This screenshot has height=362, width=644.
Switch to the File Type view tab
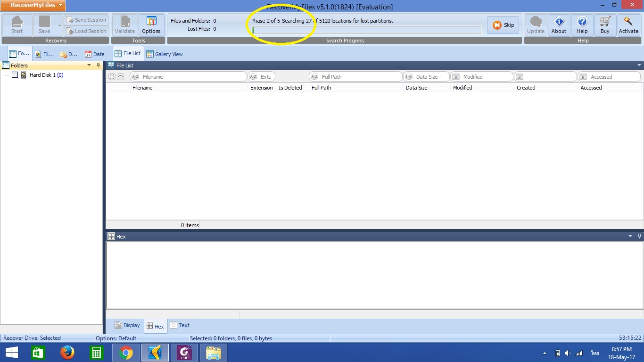pos(45,54)
